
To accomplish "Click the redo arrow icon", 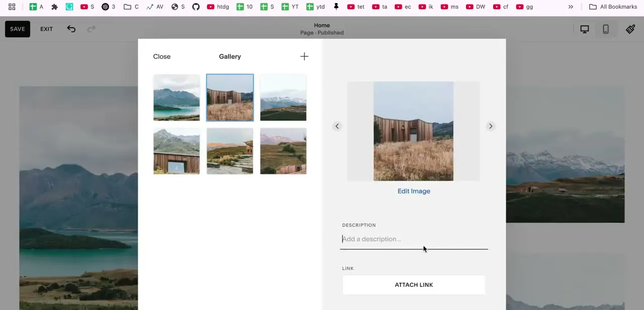I will tap(91, 29).
